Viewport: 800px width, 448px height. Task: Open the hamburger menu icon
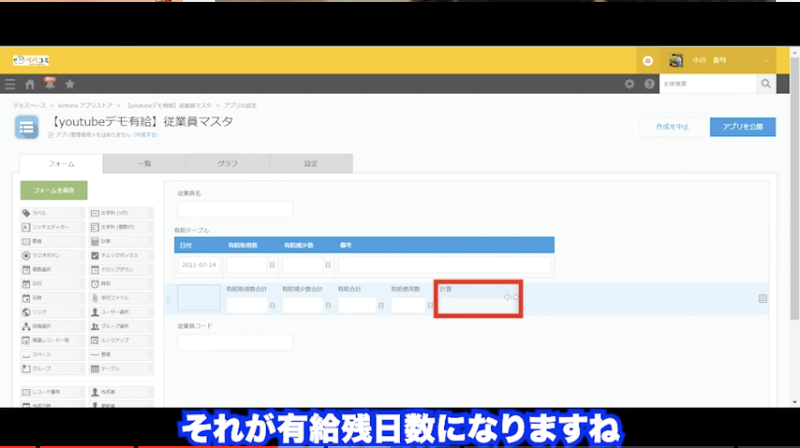(10, 85)
